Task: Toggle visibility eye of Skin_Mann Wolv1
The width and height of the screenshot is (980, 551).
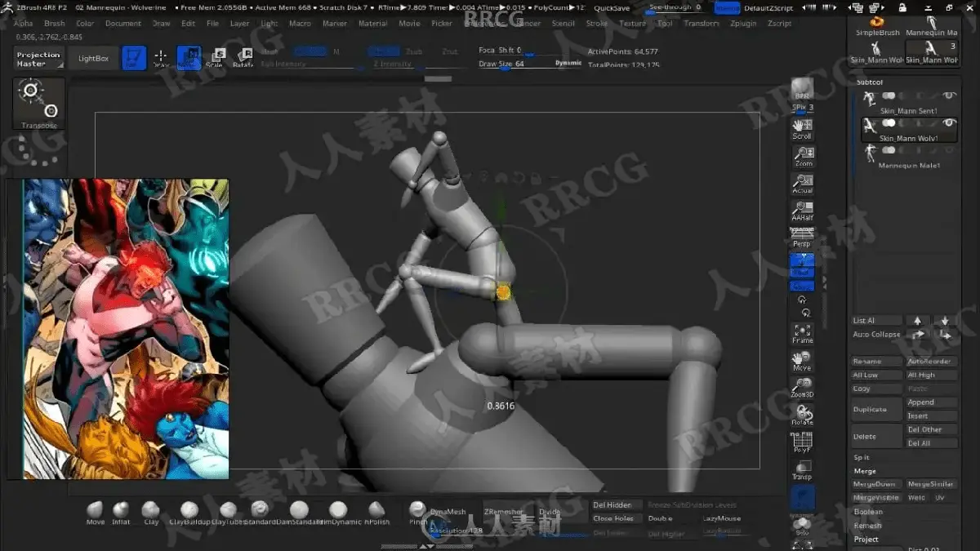Action: 949,123
